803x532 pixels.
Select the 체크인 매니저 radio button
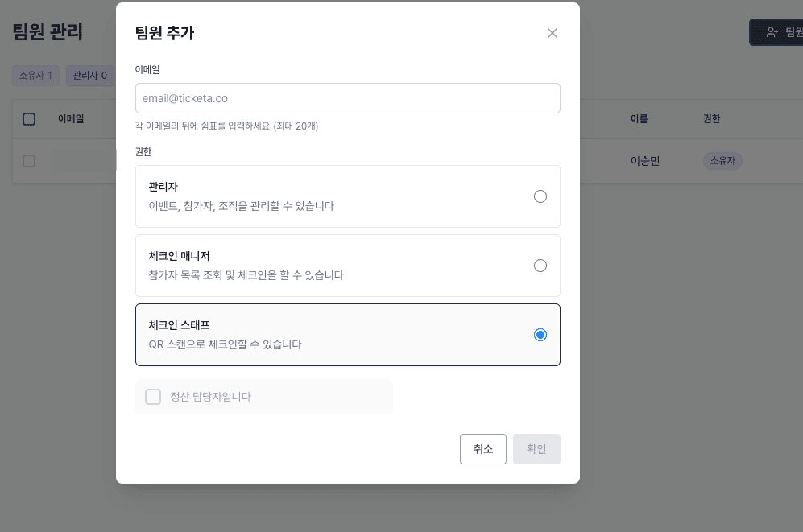coord(540,265)
